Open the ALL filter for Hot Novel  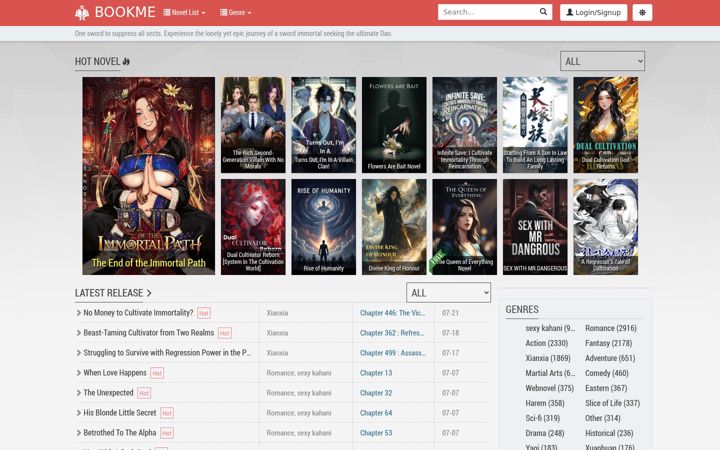click(602, 61)
